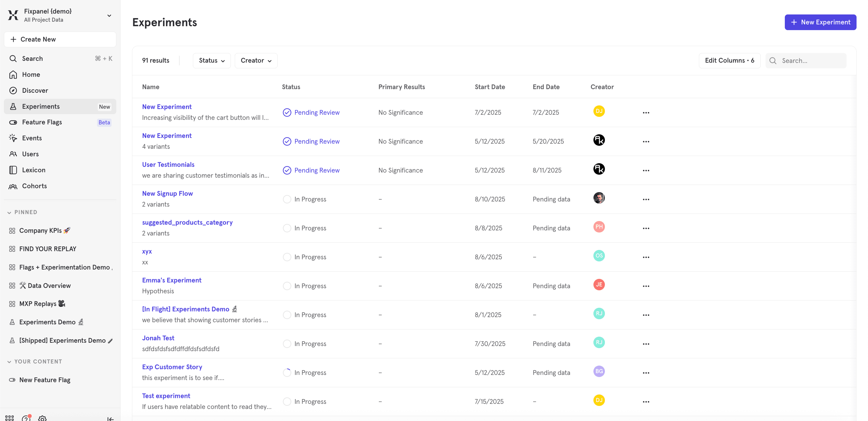Click the DJ creator avatar in first row
The width and height of the screenshot is (868, 421).
tap(599, 111)
